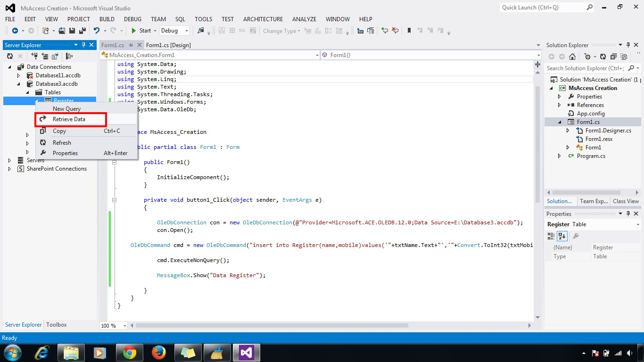The height and width of the screenshot is (362, 644).
Task: Close the Form1.cs editor tab
Action: 139,45
